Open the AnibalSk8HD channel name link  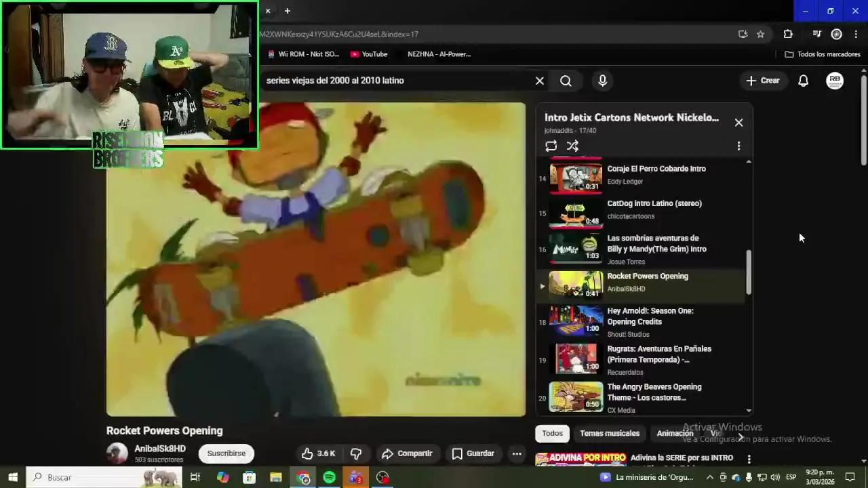[160, 449]
